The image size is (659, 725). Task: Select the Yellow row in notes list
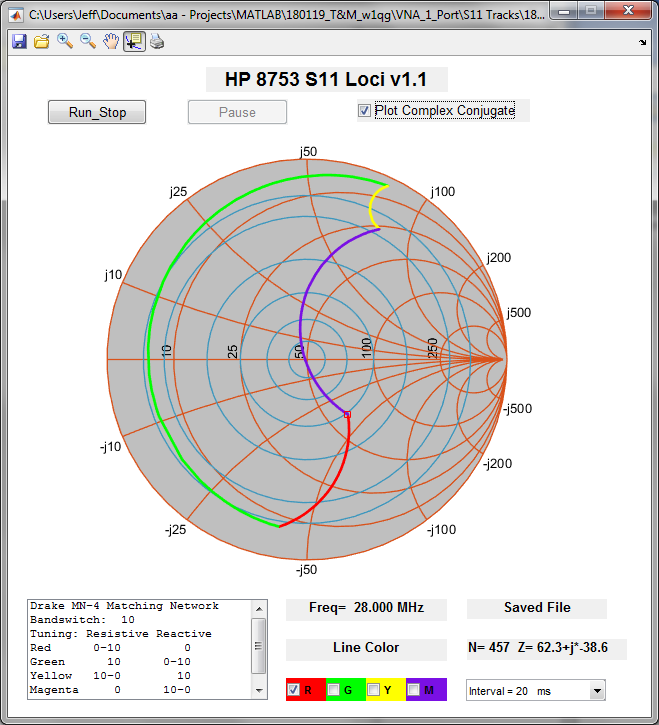click(x=110, y=676)
